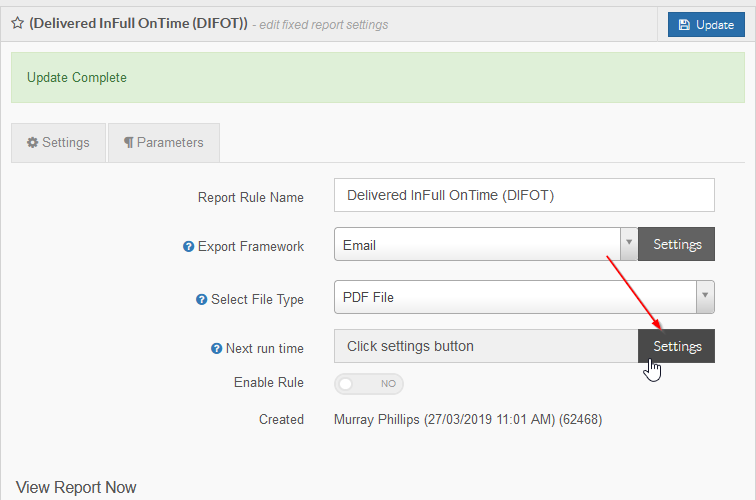The image size is (756, 500).
Task: Click the paragraph icon on Parameters tab
Action: [x=128, y=143]
